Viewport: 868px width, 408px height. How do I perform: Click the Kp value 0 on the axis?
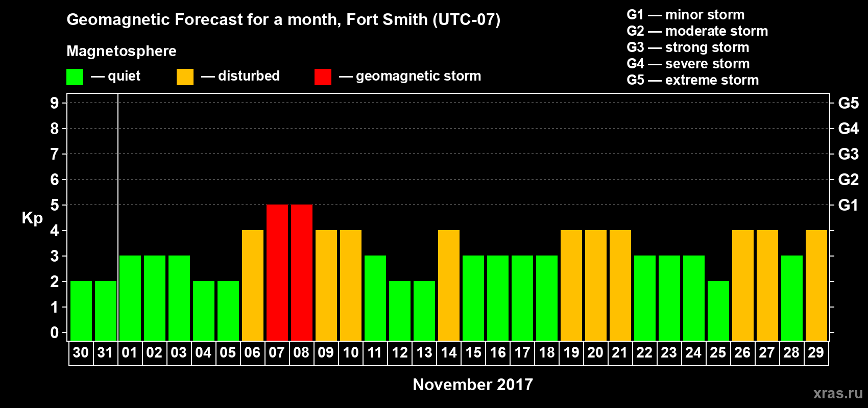click(55, 333)
